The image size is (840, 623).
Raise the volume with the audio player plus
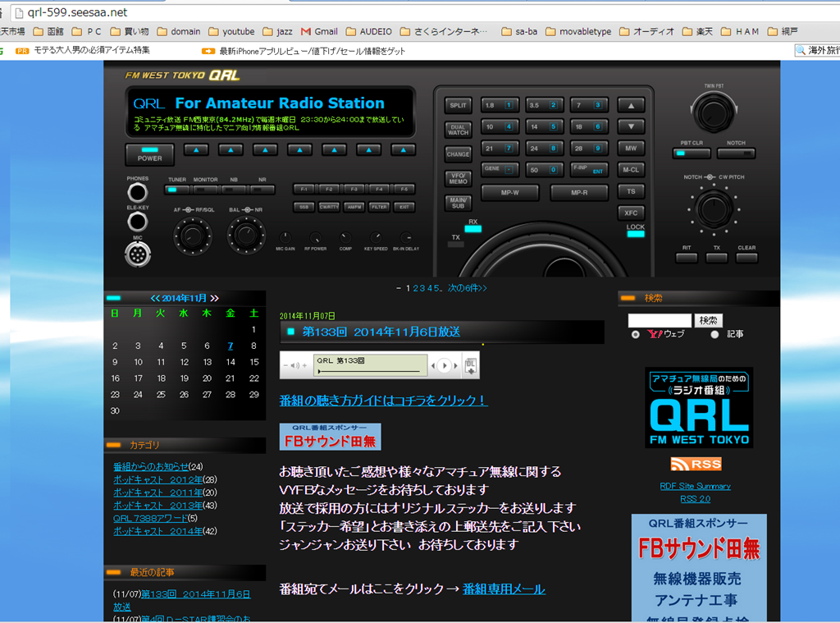click(305, 365)
